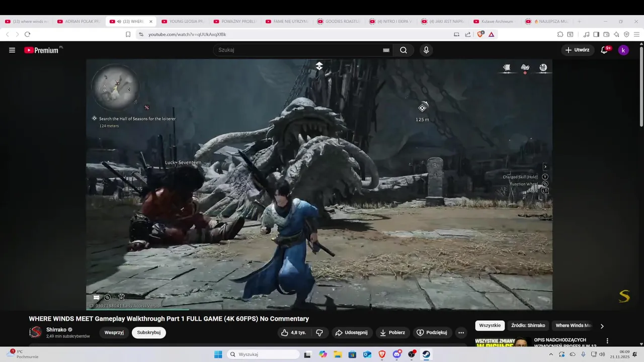Select the Where Winds Meet chip

(574, 326)
